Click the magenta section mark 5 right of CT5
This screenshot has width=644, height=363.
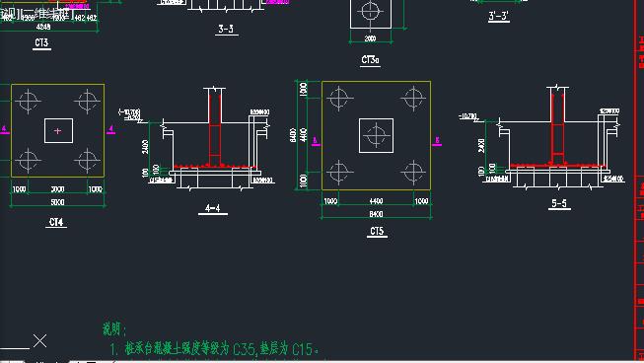click(437, 140)
